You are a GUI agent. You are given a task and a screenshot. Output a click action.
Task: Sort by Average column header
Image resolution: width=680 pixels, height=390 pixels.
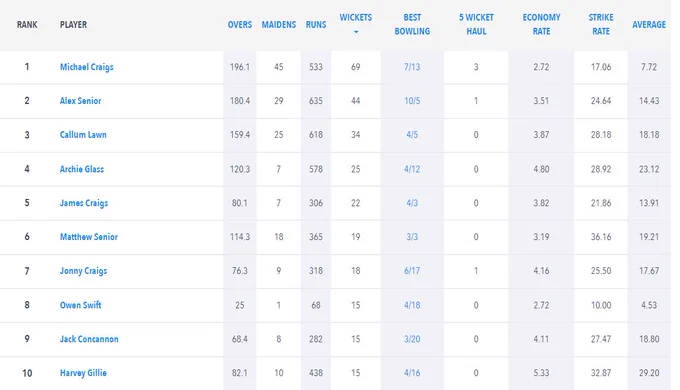[x=649, y=25]
